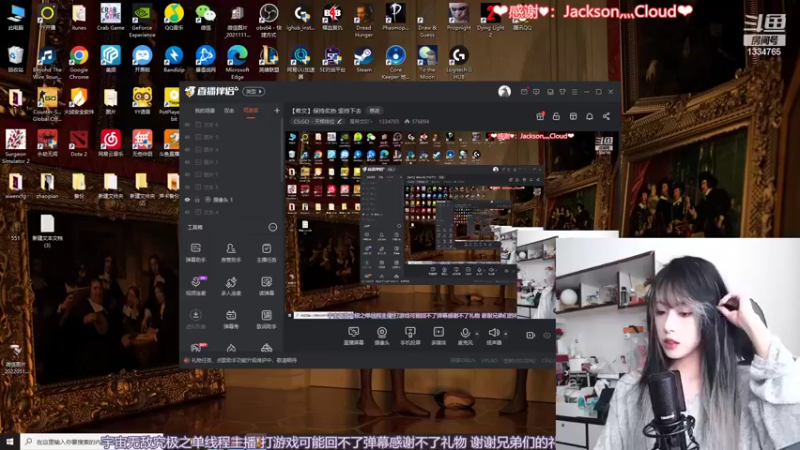Select the Bandizip desktop shortcut
Image resolution: width=800 pixels, height=450 pixels.
(173, 60)
